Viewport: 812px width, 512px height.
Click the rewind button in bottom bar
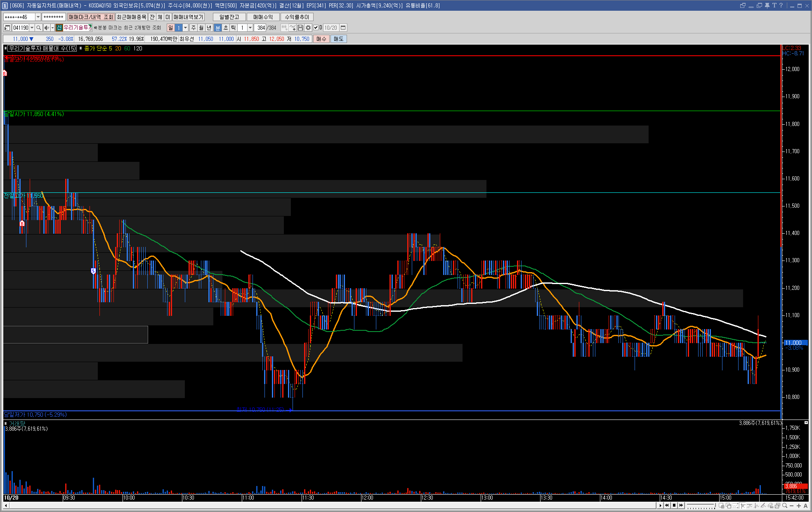coord(667,505)
